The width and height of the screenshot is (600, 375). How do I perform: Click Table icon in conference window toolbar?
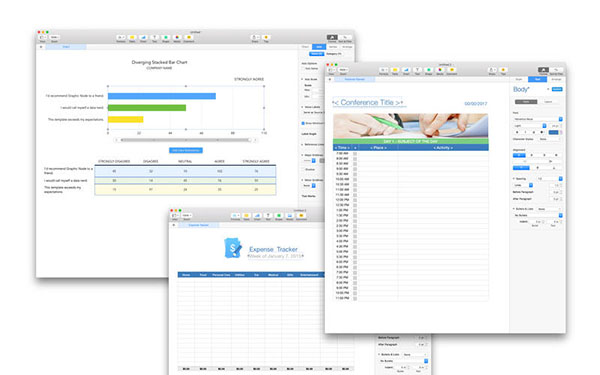click(x=395, y=70)
